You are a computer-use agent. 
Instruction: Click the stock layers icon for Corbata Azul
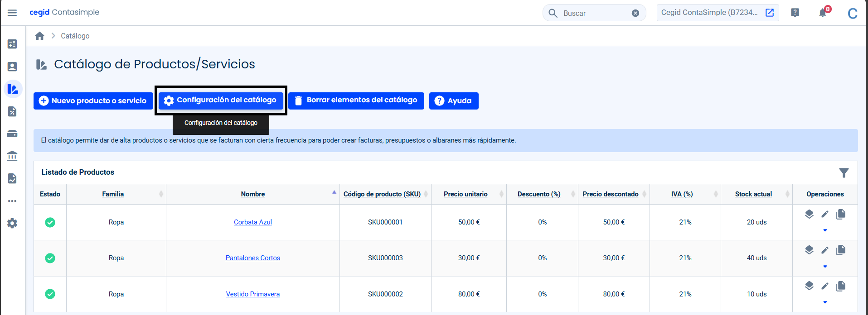(x=809, y=214)
